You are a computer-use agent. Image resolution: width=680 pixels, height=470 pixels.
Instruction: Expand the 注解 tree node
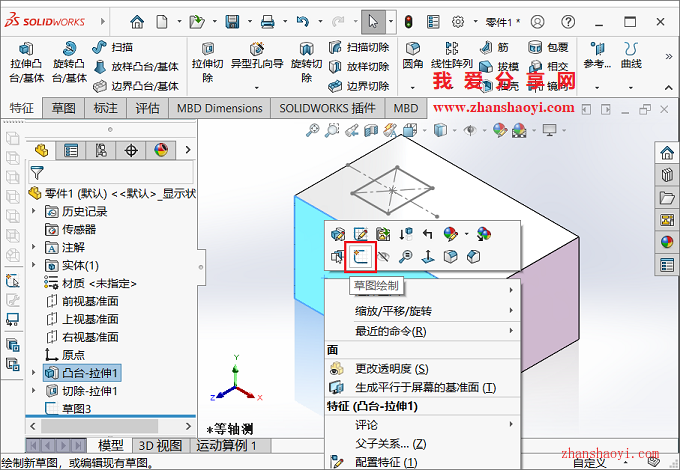point(33,247)
